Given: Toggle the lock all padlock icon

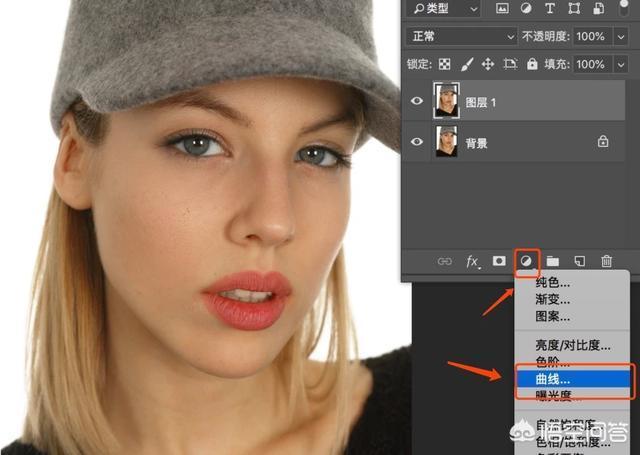Looking at the screenshot, I should (534, 64).
